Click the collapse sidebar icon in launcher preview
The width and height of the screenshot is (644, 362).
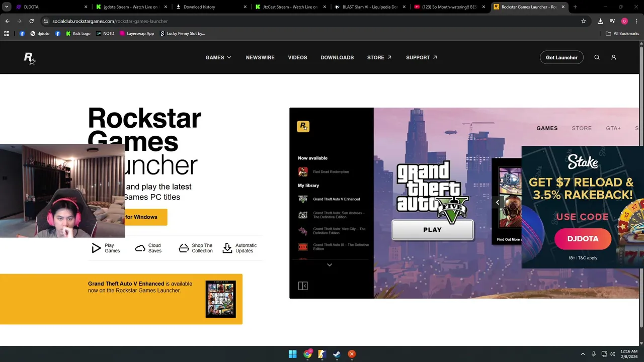303,286
